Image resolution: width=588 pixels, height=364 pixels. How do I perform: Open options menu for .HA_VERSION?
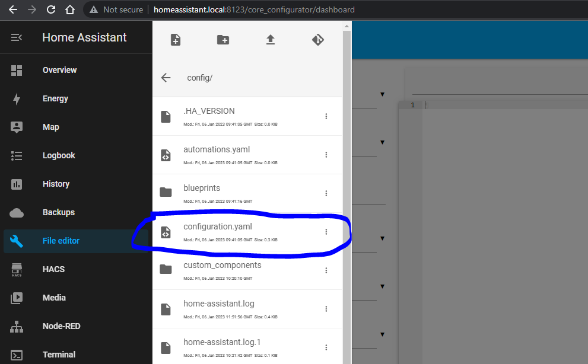click(x=326, y=116)
